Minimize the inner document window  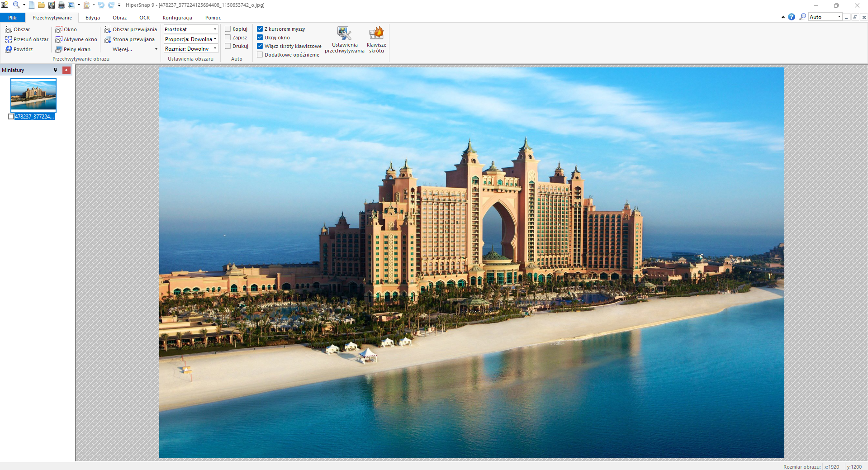pos(846,17)
